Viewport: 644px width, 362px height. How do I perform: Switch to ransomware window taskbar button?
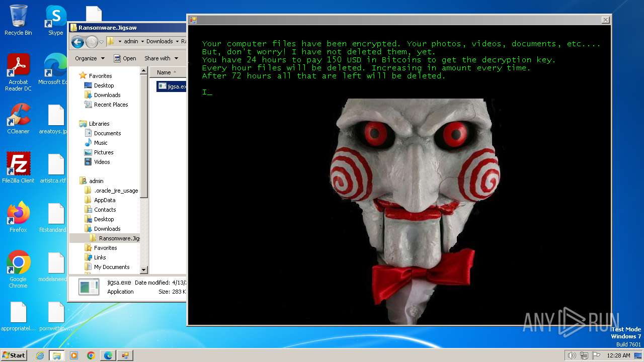tap(125, 355)
